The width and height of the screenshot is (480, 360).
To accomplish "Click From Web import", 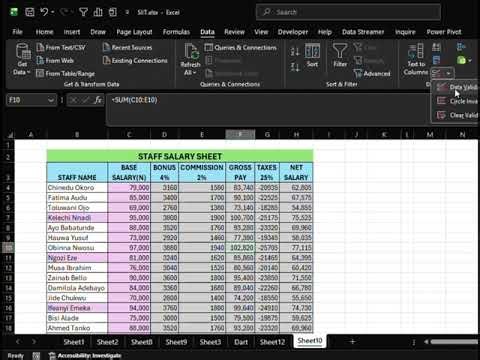I will click(55, 61).
